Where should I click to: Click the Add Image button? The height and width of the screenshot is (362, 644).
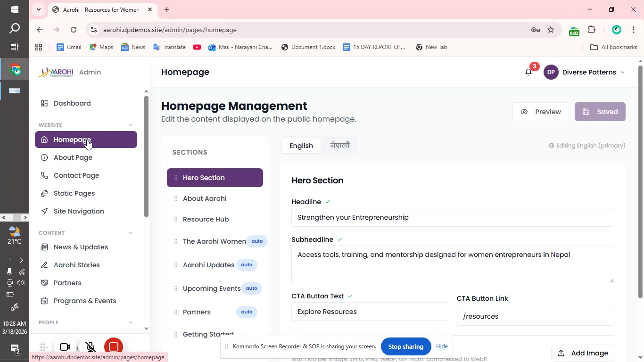[x=583, y=353]
